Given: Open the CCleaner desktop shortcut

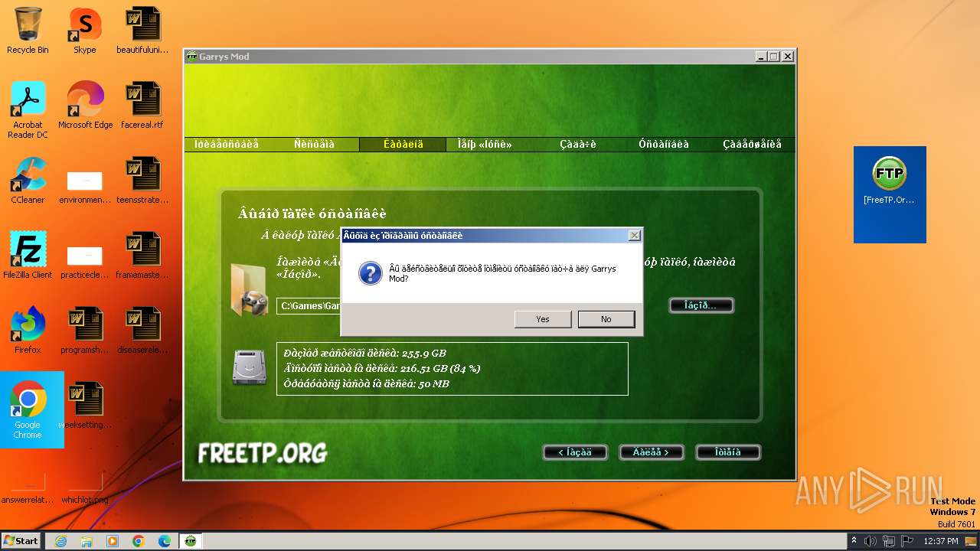Looking at the screenshot, I should click(28, 181).
